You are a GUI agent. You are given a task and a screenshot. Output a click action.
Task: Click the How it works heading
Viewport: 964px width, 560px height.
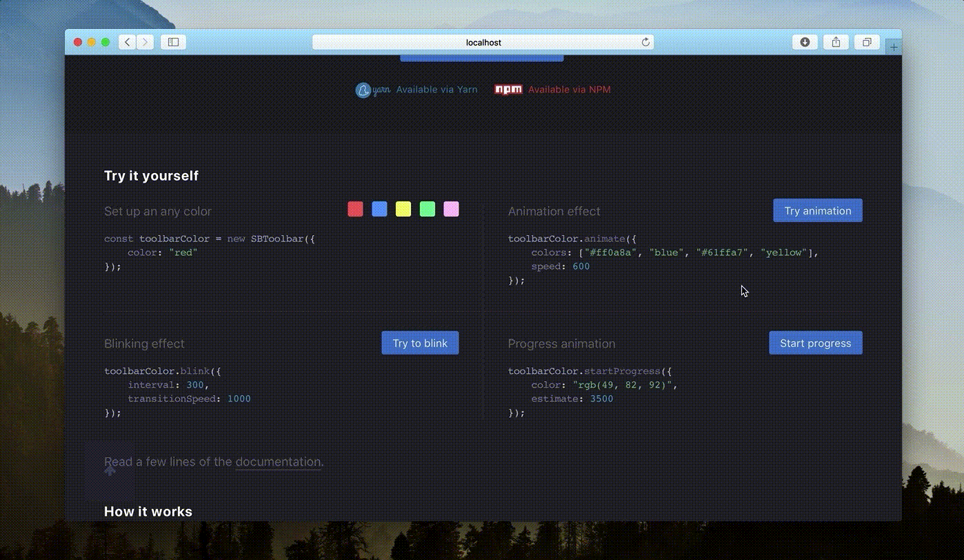click(148, 511)
